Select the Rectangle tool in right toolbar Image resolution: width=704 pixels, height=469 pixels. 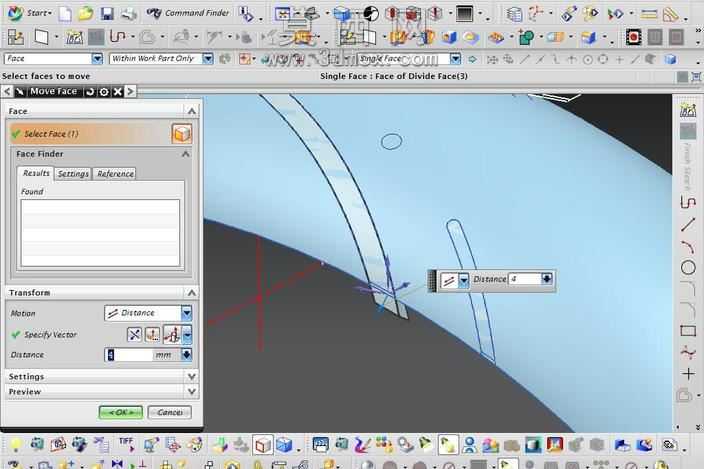click(x=688, y=331)
